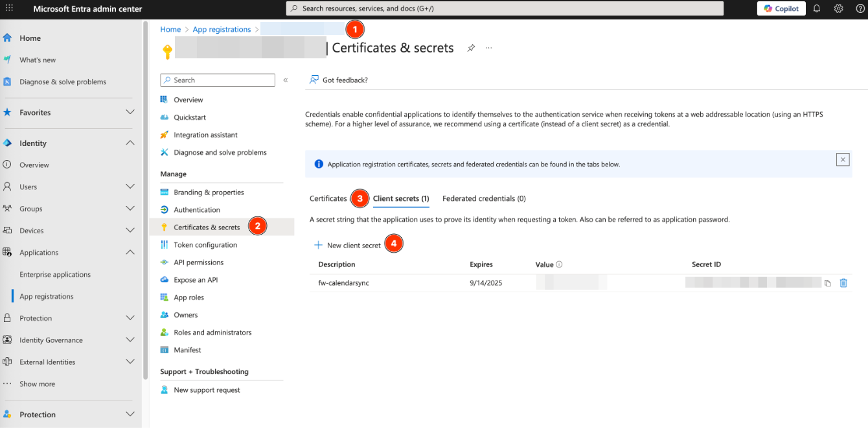The height and width of the screenshot is (429, 868).
Task: Open Expose an API
Action: click(196, 280)
